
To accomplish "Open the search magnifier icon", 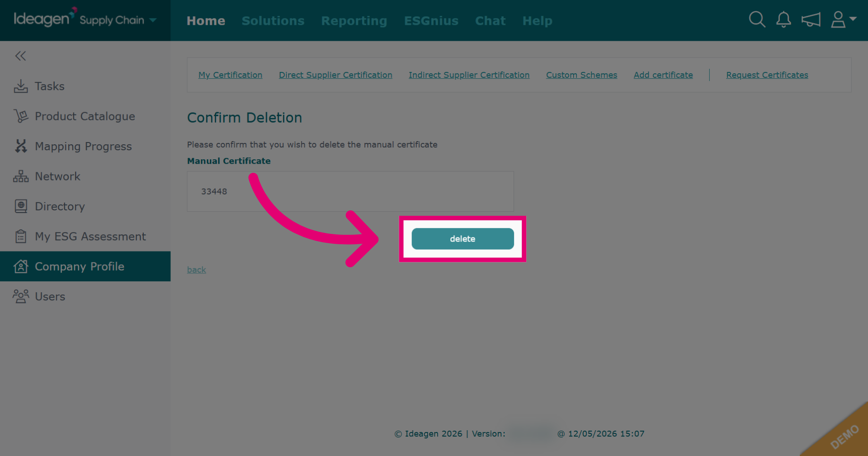I will coord(757,20).
